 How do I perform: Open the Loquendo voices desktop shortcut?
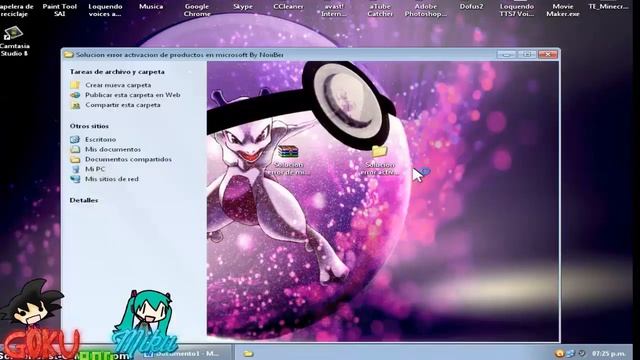105,10
